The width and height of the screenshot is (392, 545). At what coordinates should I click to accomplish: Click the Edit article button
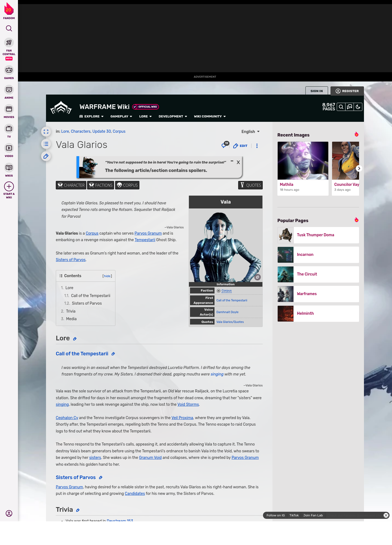[240, 146]
